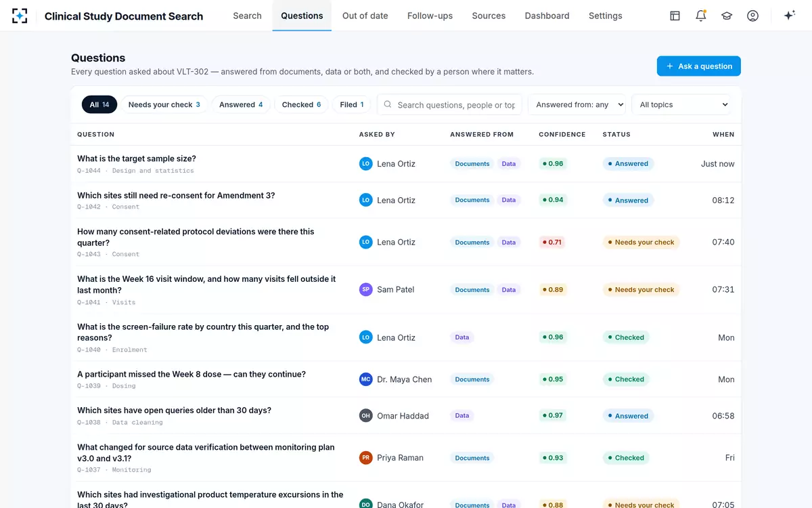Open the Settings tab

pos(606,16)
